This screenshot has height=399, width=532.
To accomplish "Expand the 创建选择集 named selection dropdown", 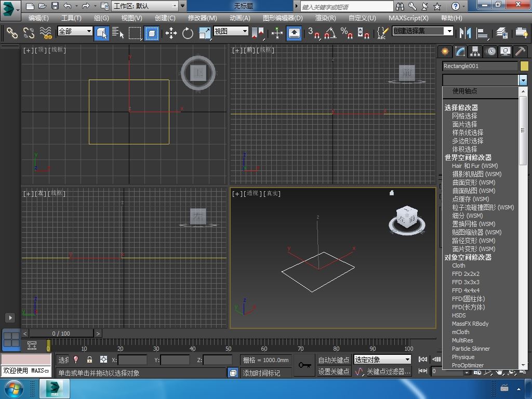I will [x=449, y=31].
